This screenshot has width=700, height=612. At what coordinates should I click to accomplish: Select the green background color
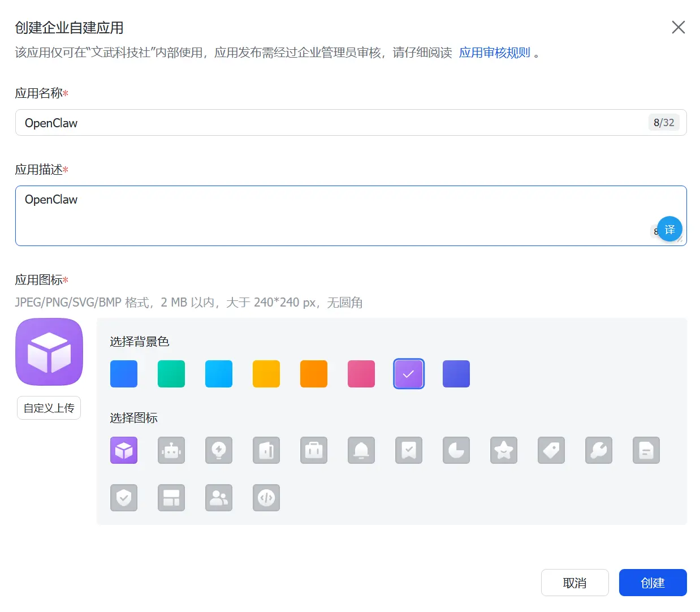pos(171,374)
